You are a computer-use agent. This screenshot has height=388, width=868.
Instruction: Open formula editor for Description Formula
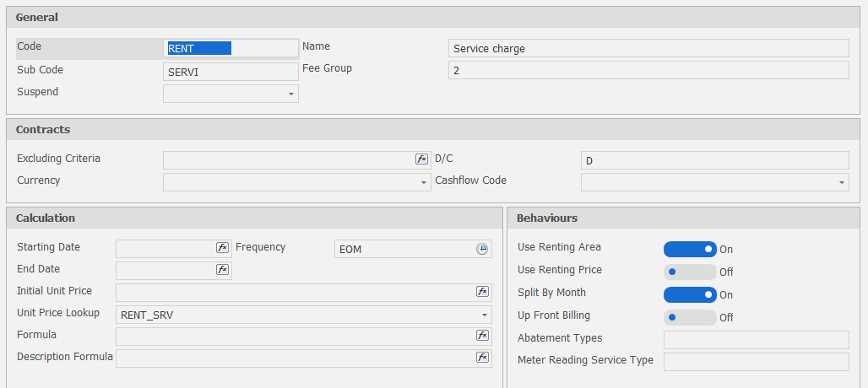[x=482, y=357]
